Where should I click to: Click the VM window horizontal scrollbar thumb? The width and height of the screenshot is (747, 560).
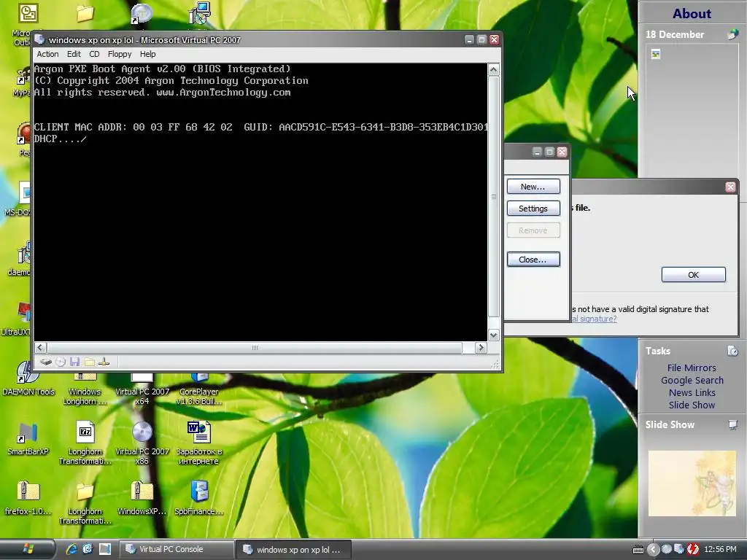tap(255, 348)
